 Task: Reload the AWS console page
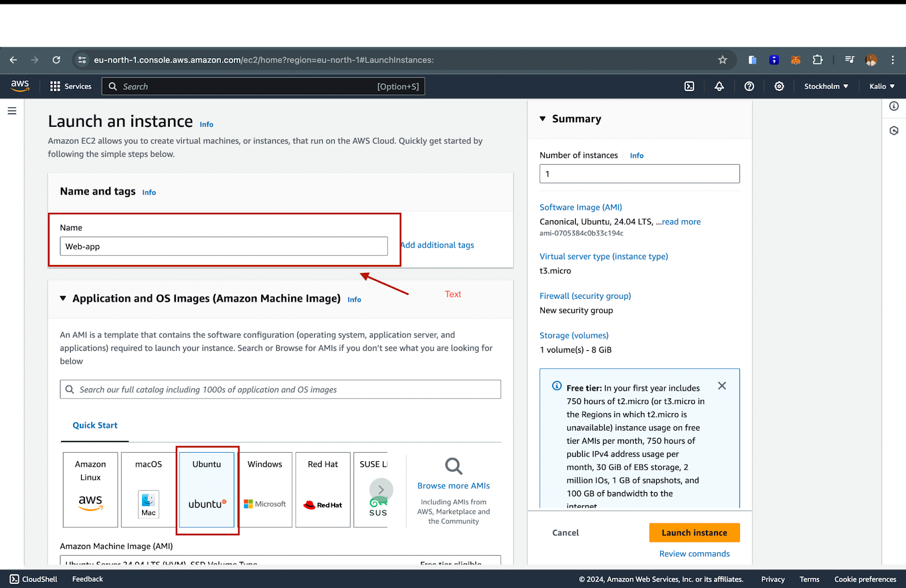56,60
